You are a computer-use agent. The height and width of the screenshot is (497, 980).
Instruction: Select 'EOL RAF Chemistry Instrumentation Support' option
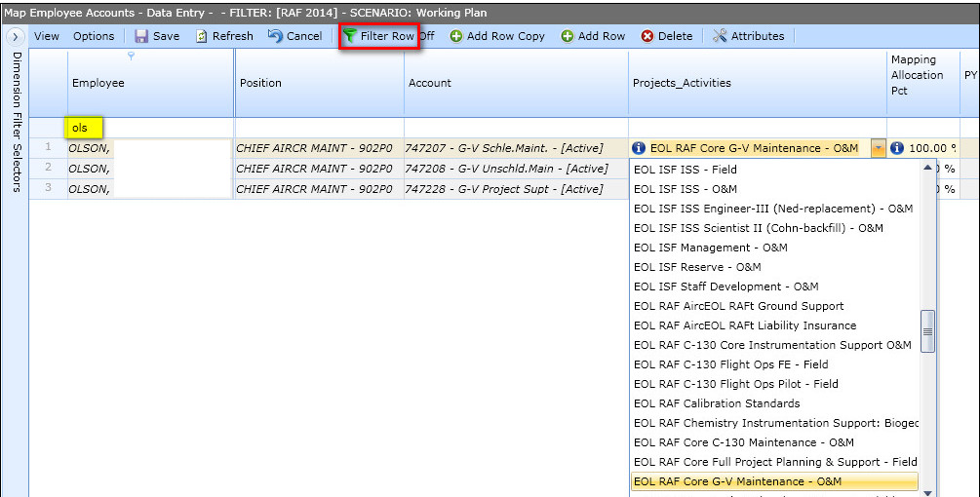coord(775,423)
